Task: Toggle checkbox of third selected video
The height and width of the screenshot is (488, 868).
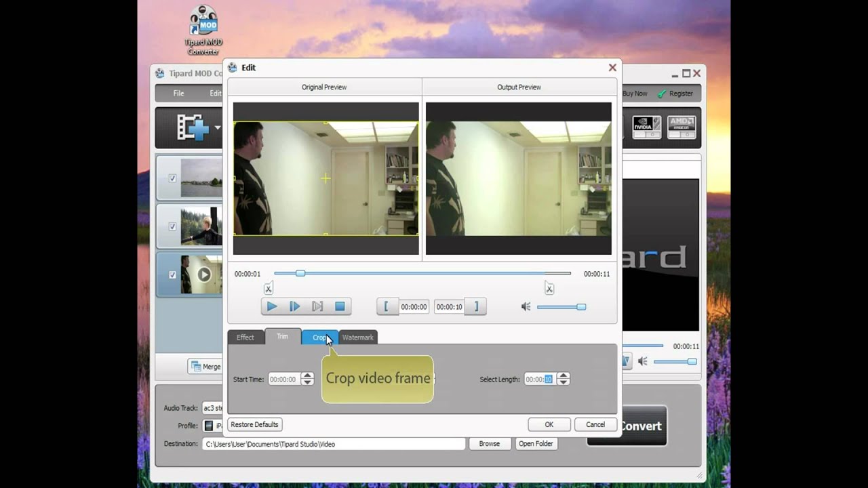Action: click(172, 274)
